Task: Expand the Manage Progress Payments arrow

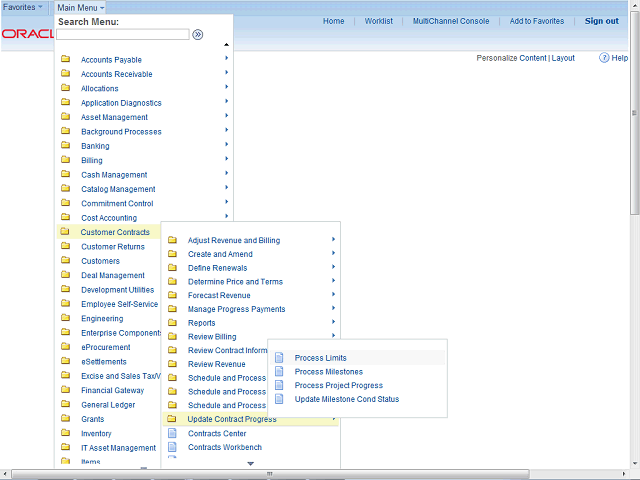Action: click(x=333, y=308)
